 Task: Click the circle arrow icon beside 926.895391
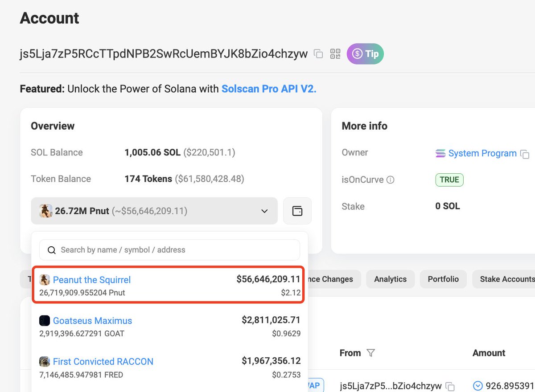[478, 386]
